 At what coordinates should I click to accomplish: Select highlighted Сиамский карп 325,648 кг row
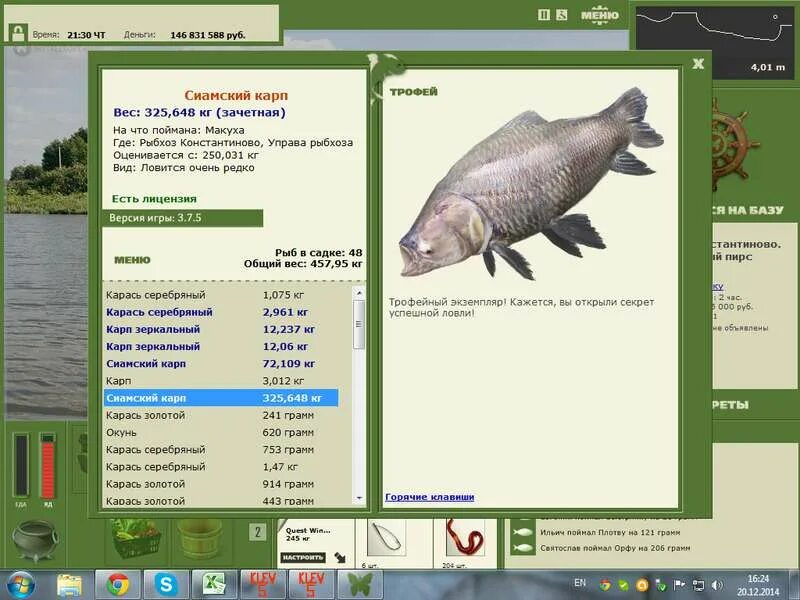[221, 398]
